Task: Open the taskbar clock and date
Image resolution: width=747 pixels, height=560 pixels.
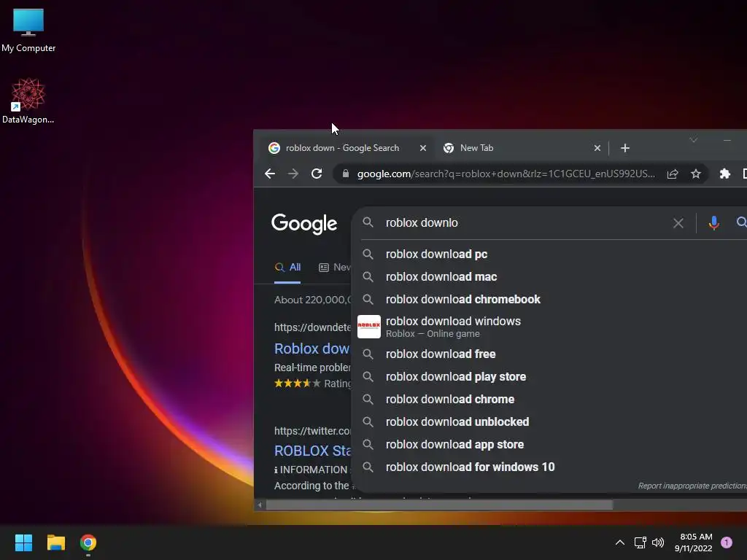Action: tap(694, 542)
